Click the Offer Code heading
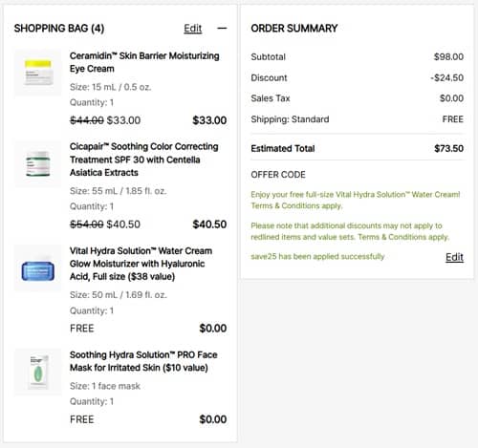Viewport: 478px width, 448px height. click(278, 175)
